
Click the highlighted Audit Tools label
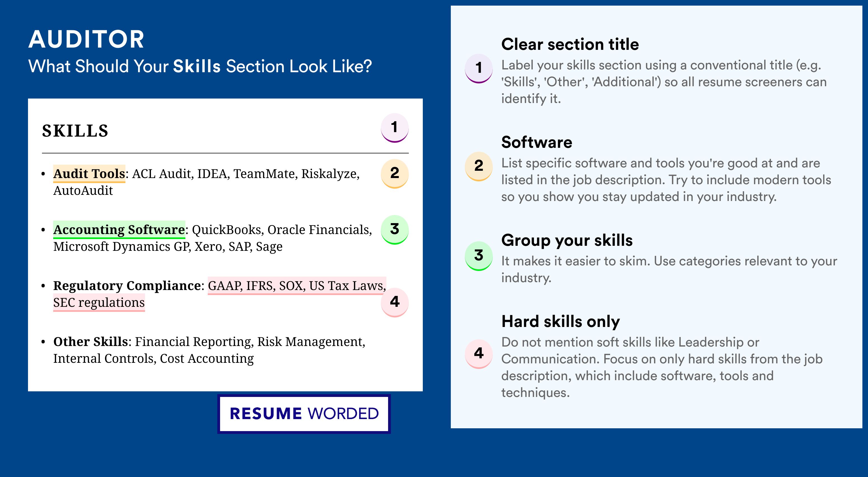point(89,174)
